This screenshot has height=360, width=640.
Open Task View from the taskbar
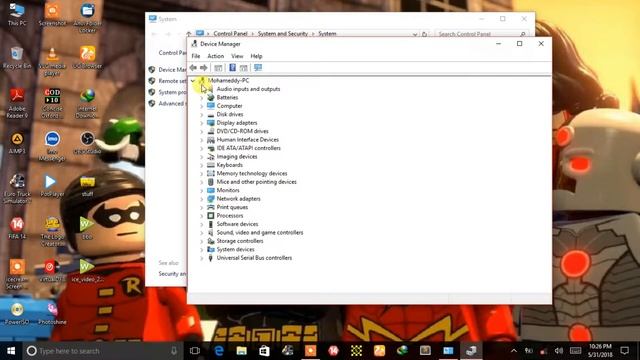pyautogui.click(x=195, y=351)
